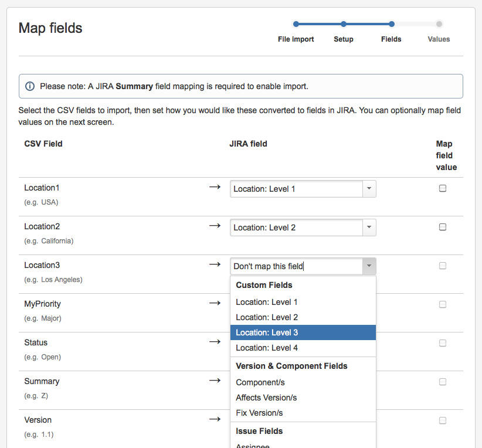The image size is (482, 448).
Task: Click the arrow icon beside Location2
Action: [x=215, y=226]
